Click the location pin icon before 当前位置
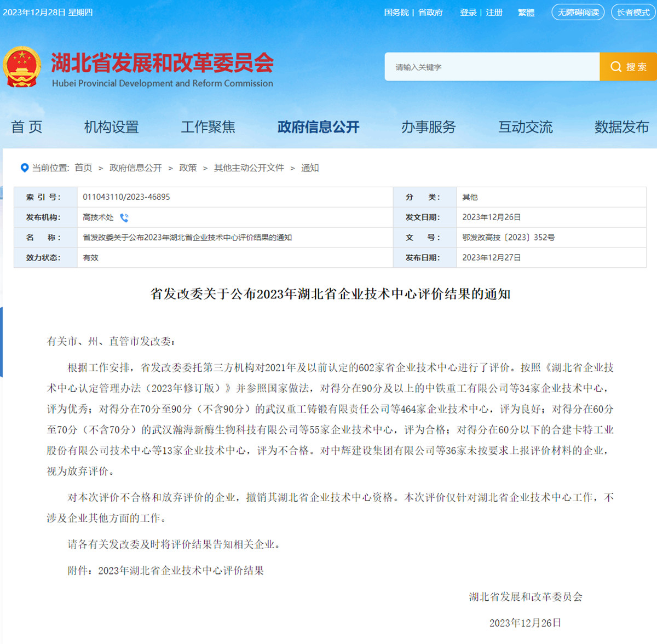Image resolution: width=657 pixels, height=644 pixels. [x=24, y=168]
